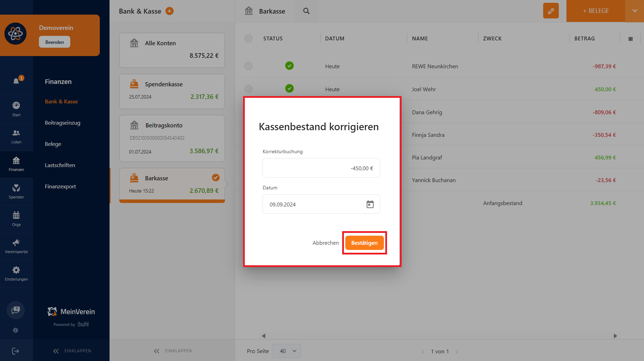Open the Yannick Buchanan entry
The width and height of the screenshot is (644, 361).
click(x=434, y=180)
